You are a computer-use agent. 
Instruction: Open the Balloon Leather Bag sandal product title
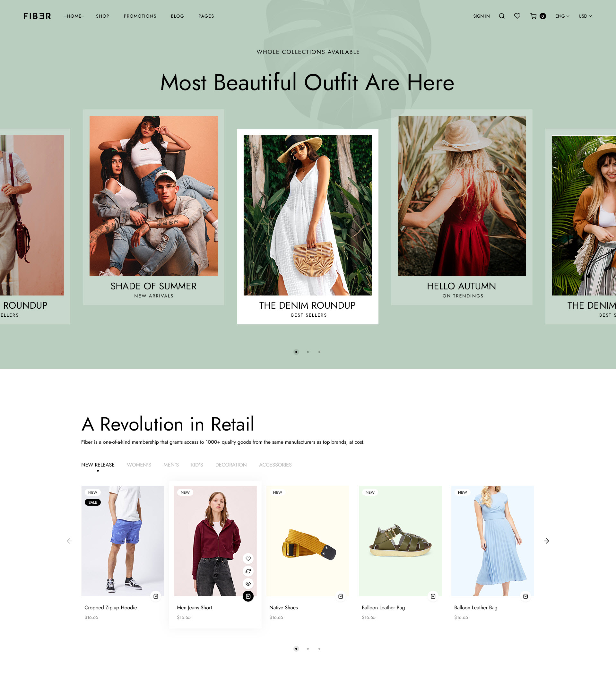[x=383, y=608]
